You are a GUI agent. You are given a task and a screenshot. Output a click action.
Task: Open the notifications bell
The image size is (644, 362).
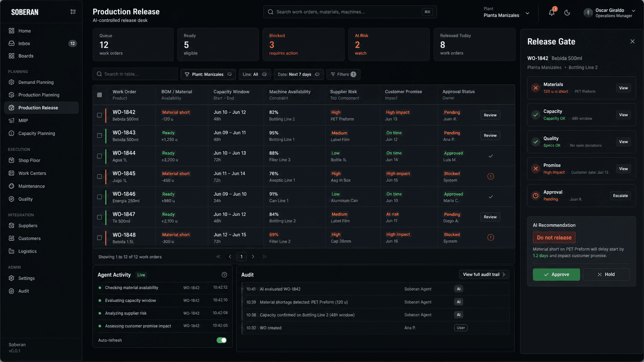click(x=552, y=12)
